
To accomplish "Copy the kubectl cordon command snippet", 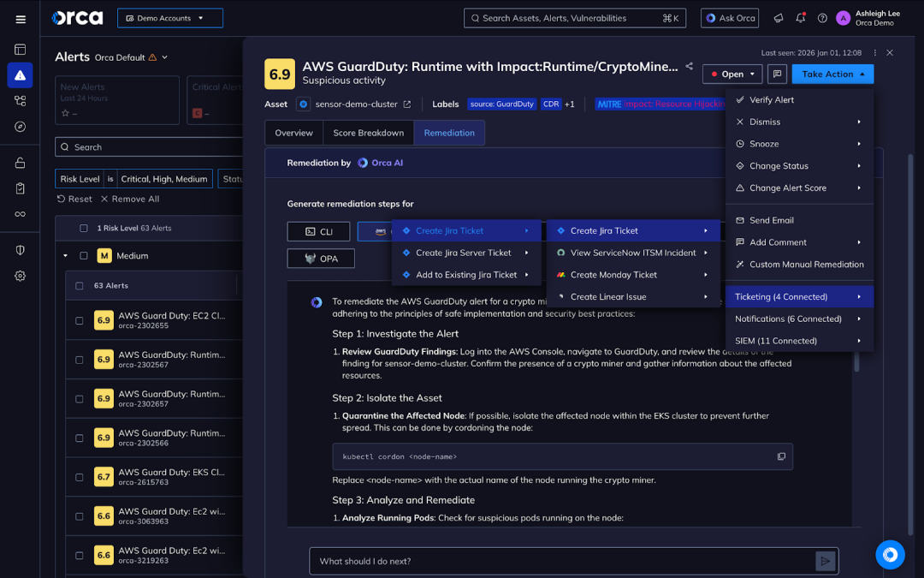I will click(780, 456).
